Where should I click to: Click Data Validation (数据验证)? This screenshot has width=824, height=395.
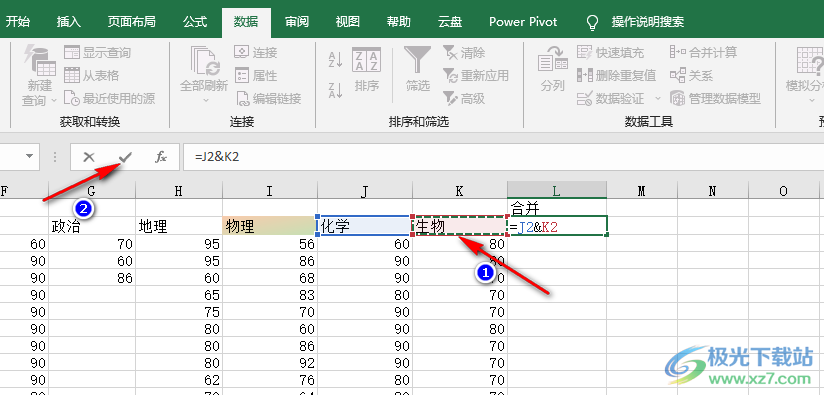[610, 98]
